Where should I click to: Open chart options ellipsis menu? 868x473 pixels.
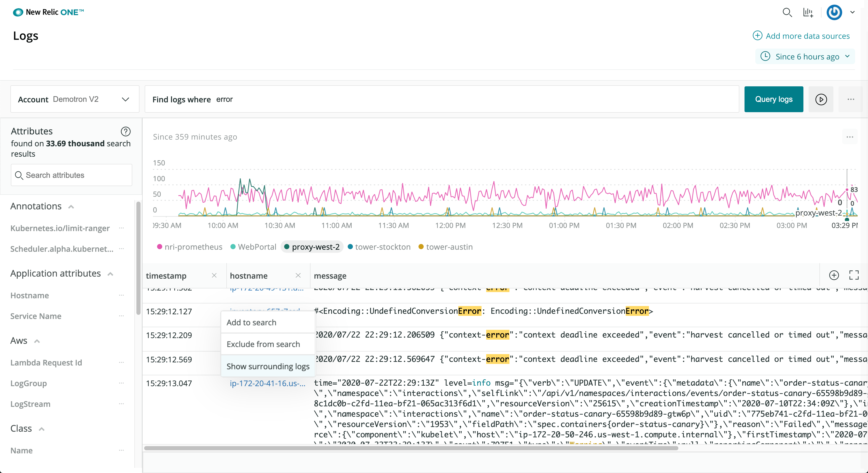point(849,137)
